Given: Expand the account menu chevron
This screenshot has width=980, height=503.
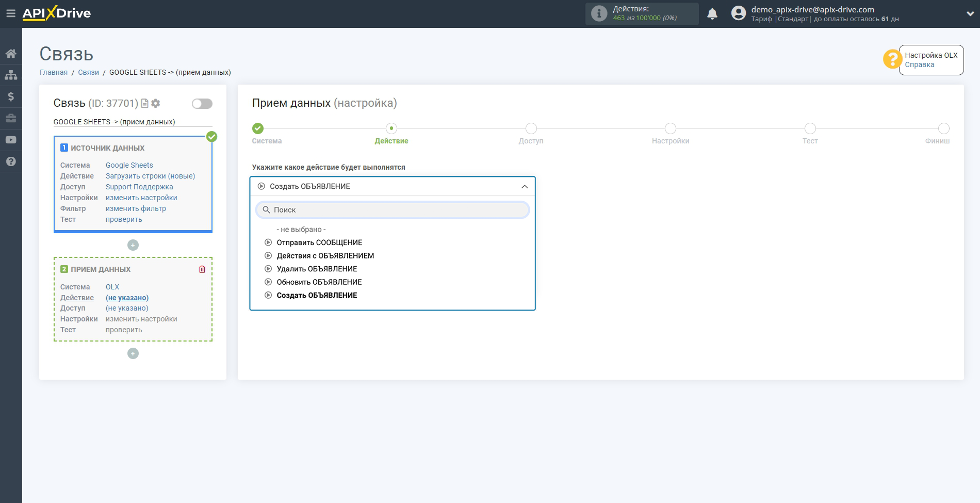Looking at the screenshot, I should click(970, 14).
